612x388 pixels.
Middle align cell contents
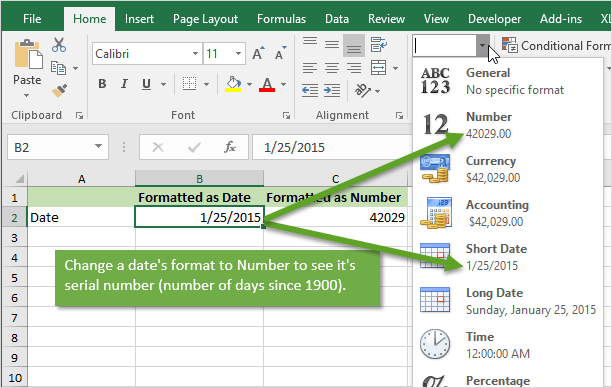pyautogui.click(x=332, y=44)
